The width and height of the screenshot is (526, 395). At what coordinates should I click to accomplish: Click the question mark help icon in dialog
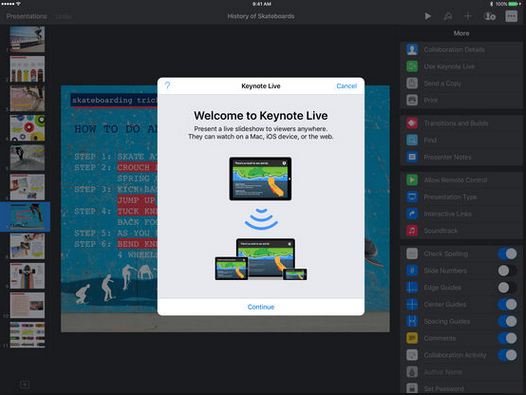167,86
